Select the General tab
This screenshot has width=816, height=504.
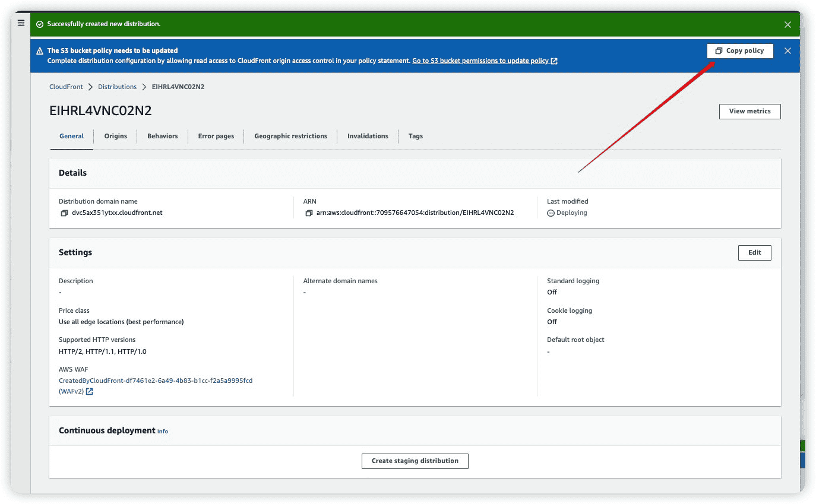click(x=71, y=136)
